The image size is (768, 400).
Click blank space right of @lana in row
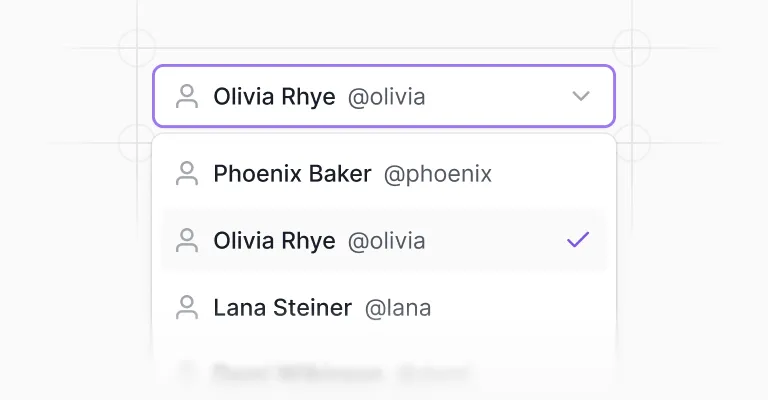click(x=518, y=308)
